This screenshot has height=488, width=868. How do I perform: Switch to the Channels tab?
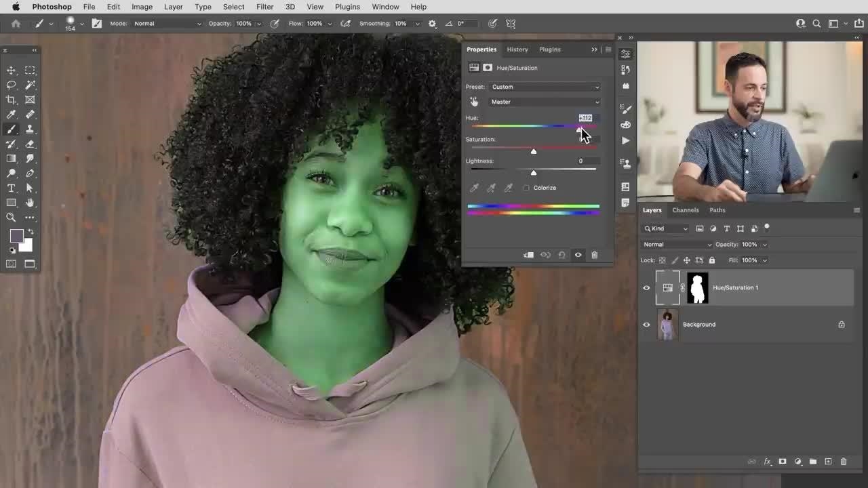tap(686, 210)
